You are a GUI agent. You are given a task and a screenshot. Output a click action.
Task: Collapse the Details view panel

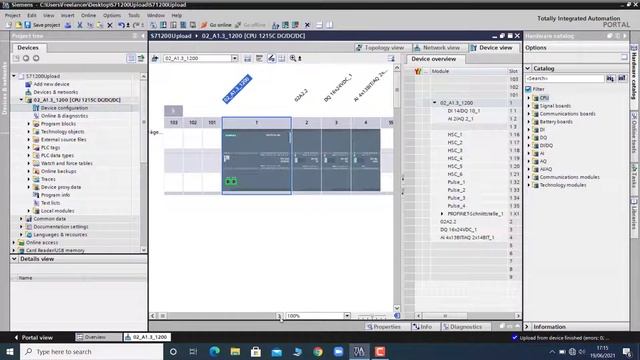14,259
